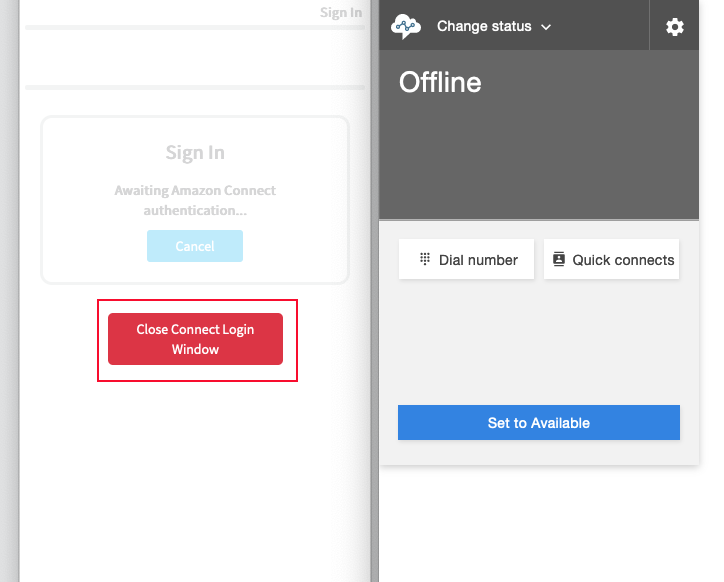The height and width of the screenshot is (582, 724).
Task: Click Close Connect Login Window button
Action: click(x=195, y=339)
